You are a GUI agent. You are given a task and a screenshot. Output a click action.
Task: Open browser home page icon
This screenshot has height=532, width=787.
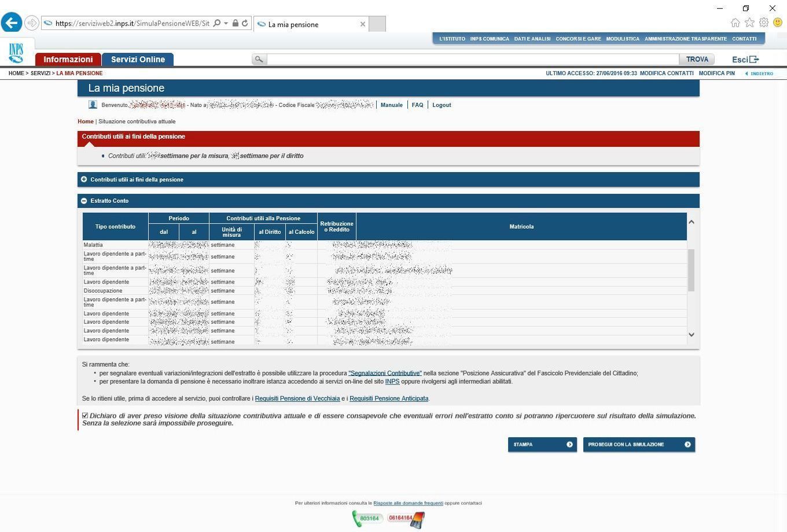click(735, 23)
